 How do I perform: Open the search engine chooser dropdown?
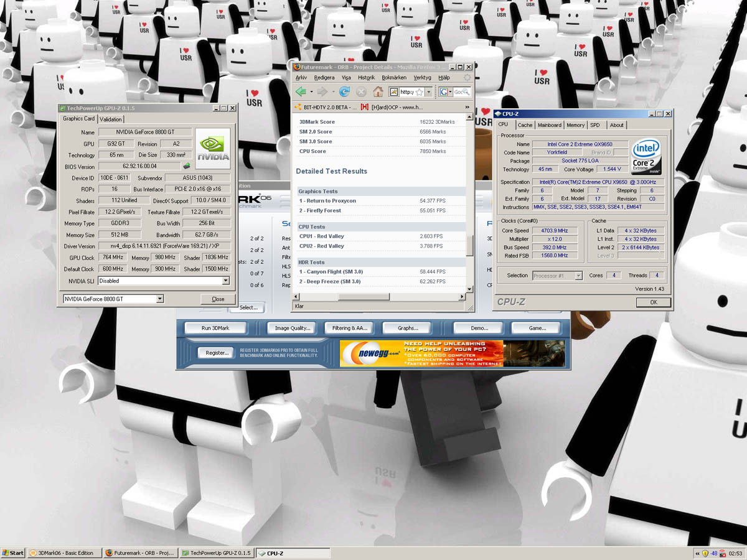[x=451, y=92]
